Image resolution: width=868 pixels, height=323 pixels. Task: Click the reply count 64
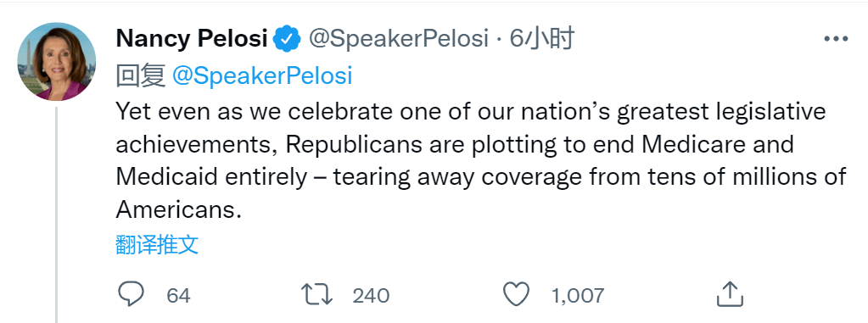[178, 295]
